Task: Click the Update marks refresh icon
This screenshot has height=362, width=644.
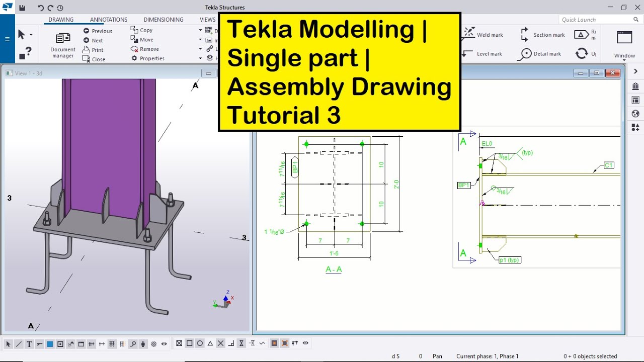Action: (x=582, y=53)
